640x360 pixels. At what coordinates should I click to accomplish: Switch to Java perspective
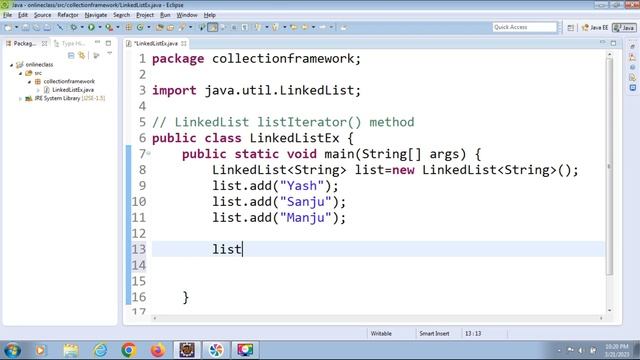(x=624, y=27)
